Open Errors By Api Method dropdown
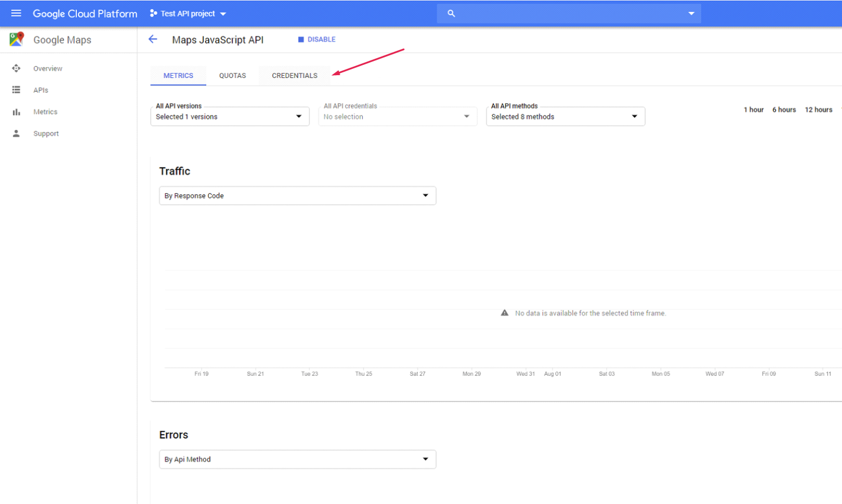Image resolution: width=842 pixels, height=504 pixels. pos(297,459)
